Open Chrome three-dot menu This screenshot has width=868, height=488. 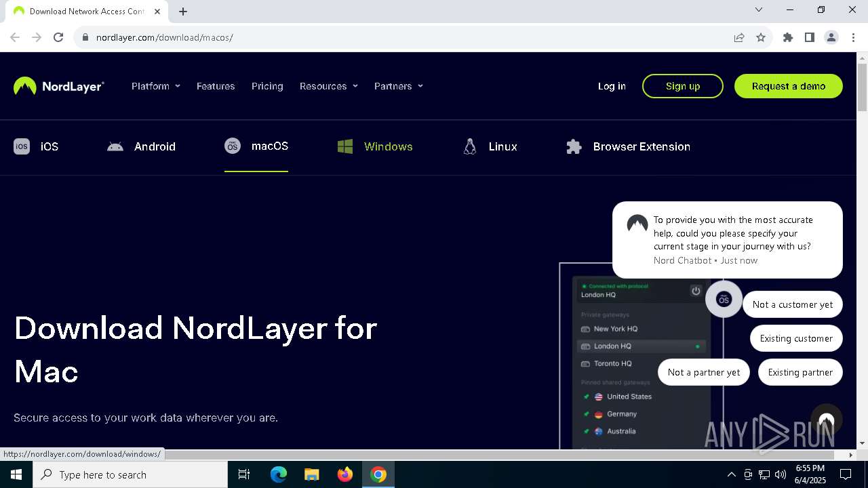853,37
